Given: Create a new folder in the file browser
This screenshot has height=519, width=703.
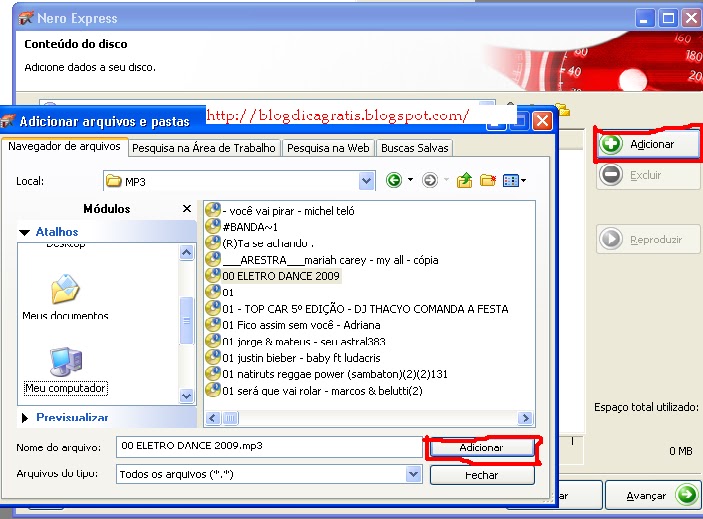Looking at the screenshot, I should click(488, 181).
